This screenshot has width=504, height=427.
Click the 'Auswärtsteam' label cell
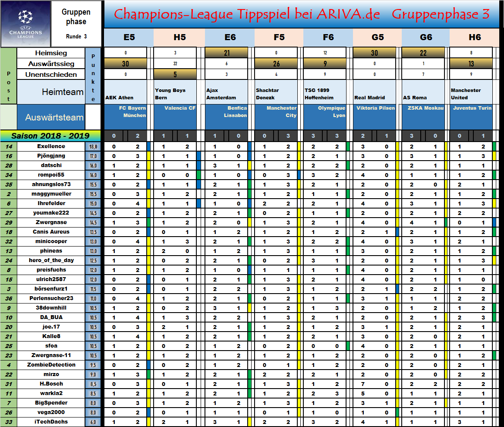point(51,117)
